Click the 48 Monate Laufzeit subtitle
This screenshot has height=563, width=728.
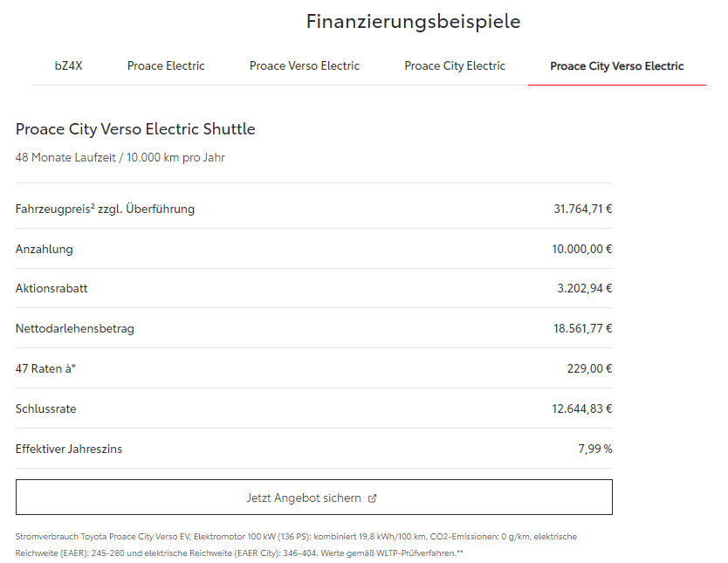120,158
